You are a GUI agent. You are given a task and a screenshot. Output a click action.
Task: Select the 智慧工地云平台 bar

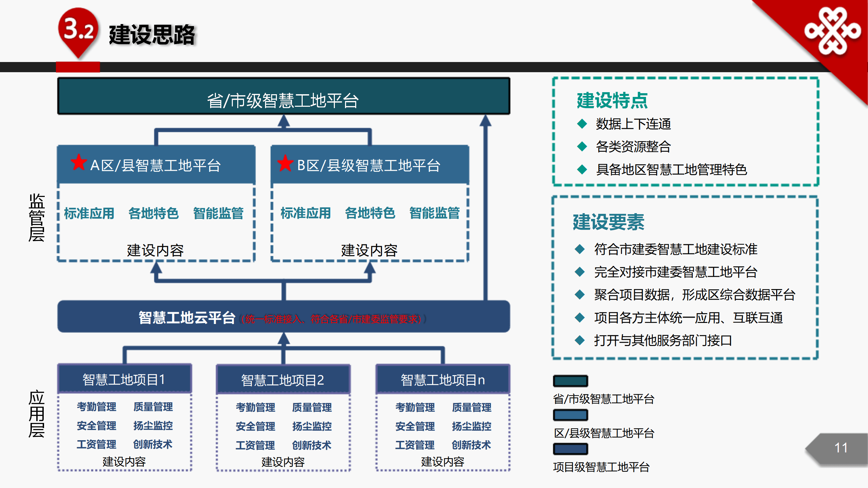(284, 317)
